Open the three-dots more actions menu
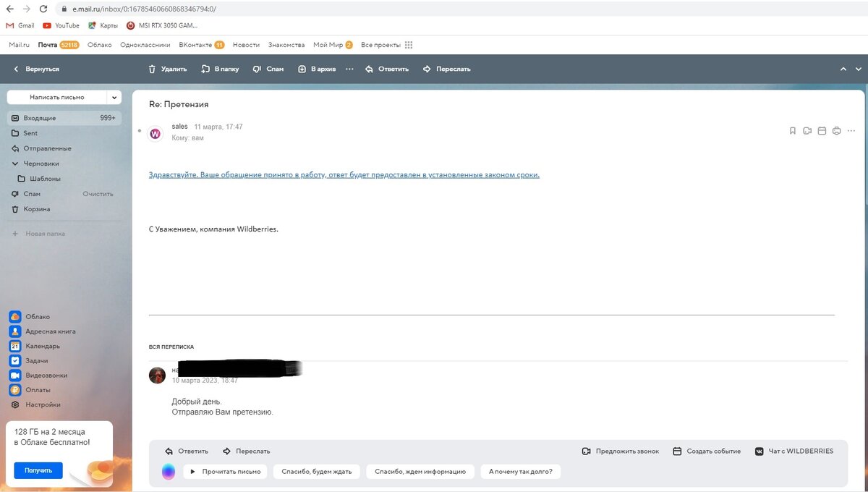868x492 pixels. click(350, 69)
